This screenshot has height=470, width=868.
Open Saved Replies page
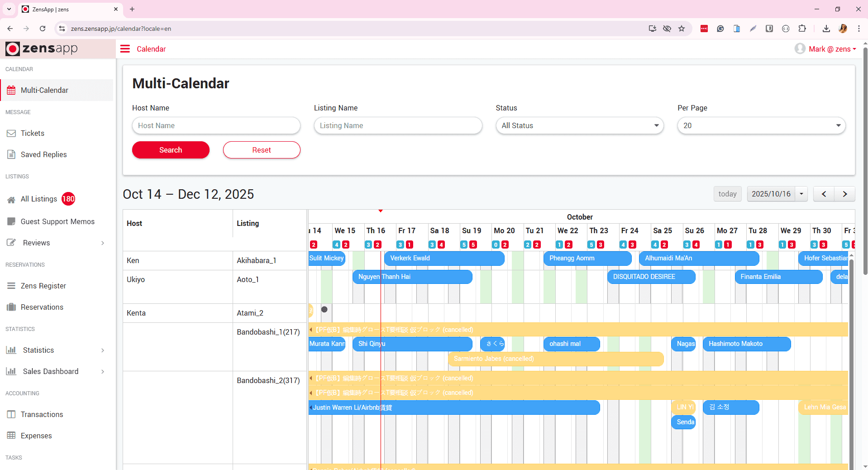coord(43,154)
